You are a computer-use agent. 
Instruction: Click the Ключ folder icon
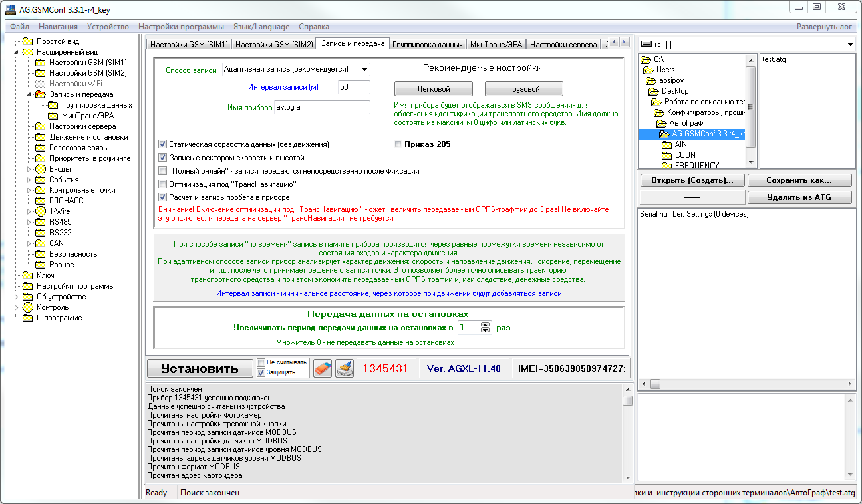coord(27,275)
